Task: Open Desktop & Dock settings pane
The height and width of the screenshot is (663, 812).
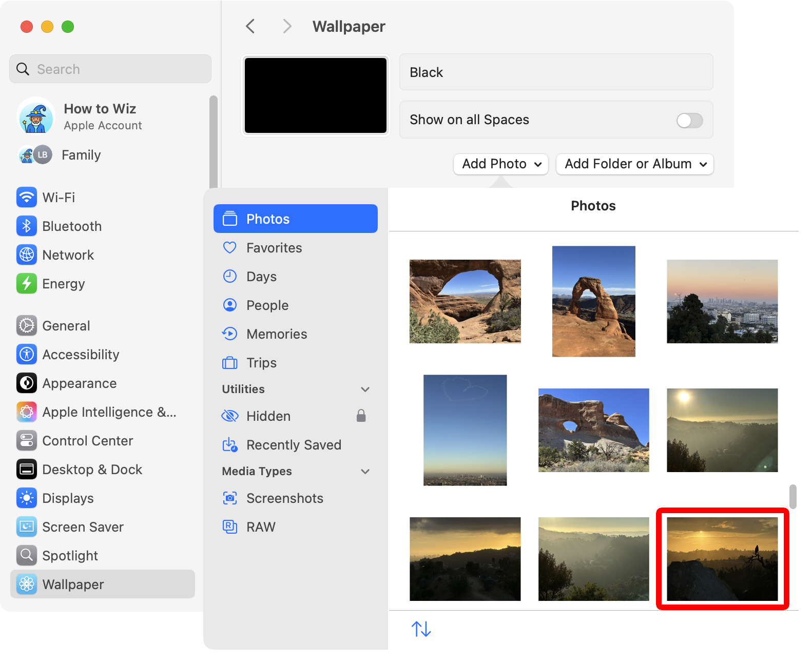Action: (92, 470)
